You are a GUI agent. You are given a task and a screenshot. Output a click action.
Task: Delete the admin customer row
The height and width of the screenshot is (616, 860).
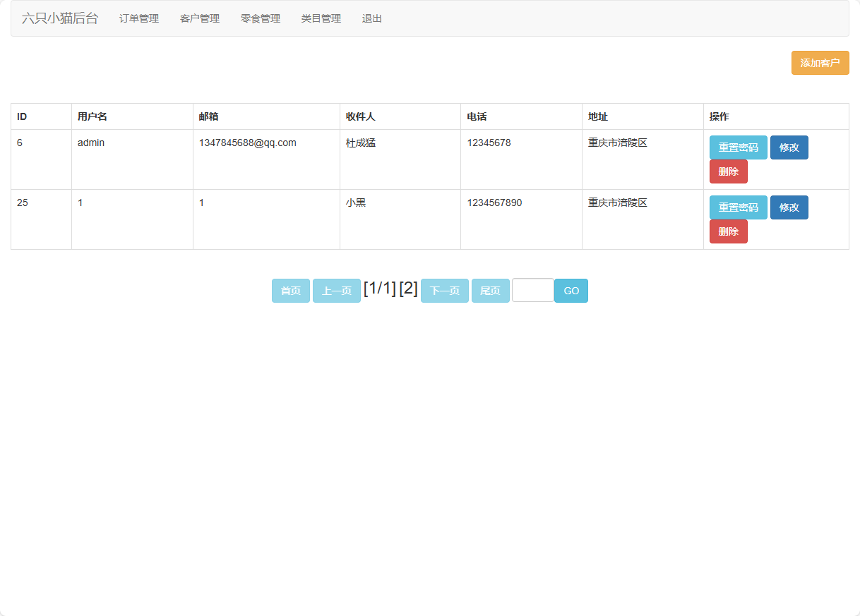pyautogui.click(x=728, y=171)
